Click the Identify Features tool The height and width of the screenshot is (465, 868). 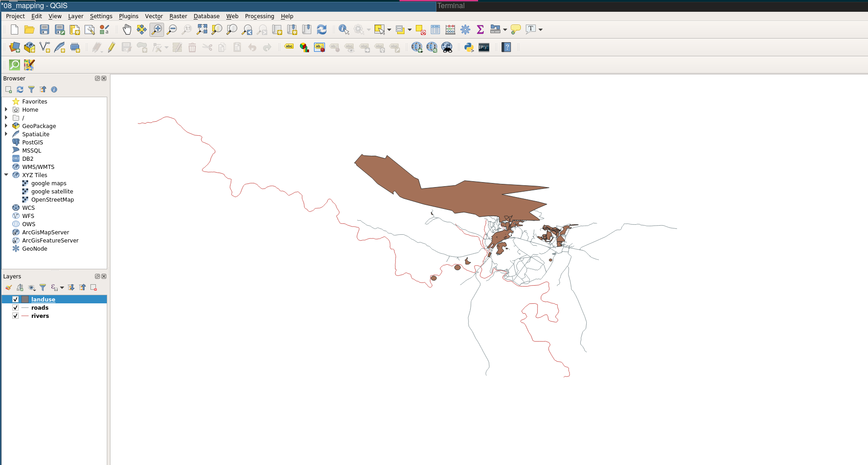click(x=344, y=30)
